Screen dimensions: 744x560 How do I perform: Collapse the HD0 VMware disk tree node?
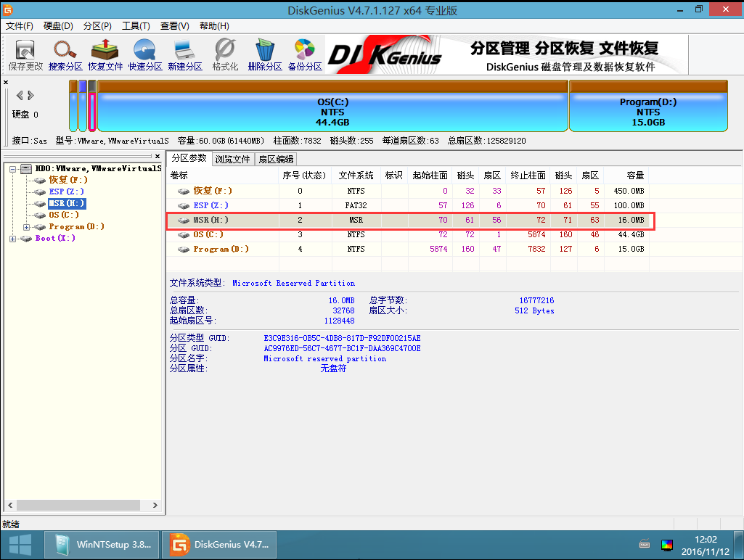(x=13, y=169)
